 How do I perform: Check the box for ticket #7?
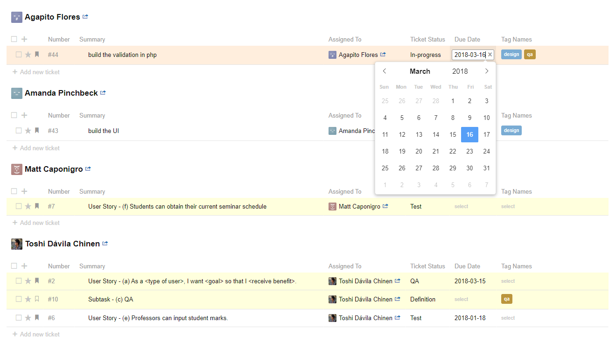[19, 206]
